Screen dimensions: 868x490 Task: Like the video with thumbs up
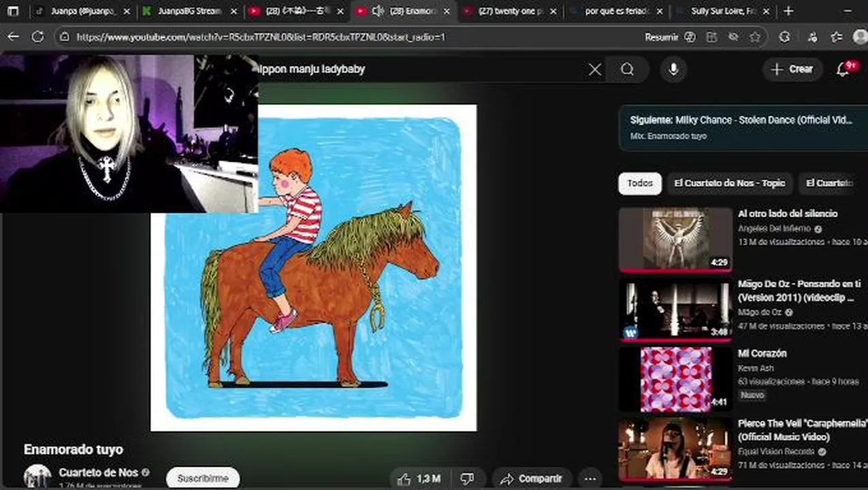pyautogui.click(x=419, y=479)
